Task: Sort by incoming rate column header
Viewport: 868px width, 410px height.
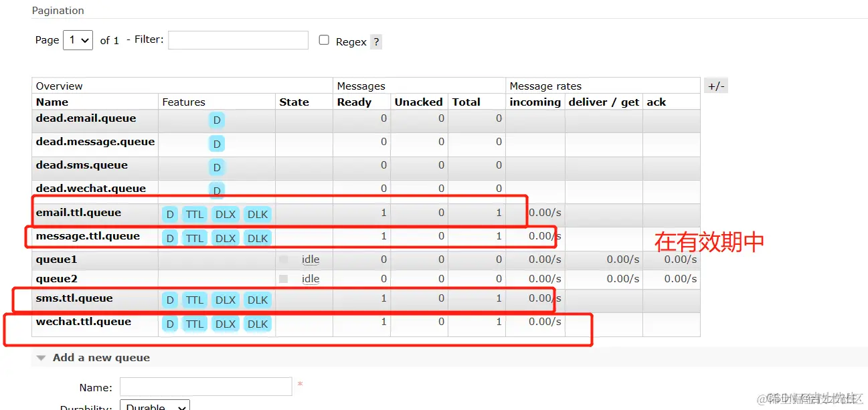Action: pos(535,102)
